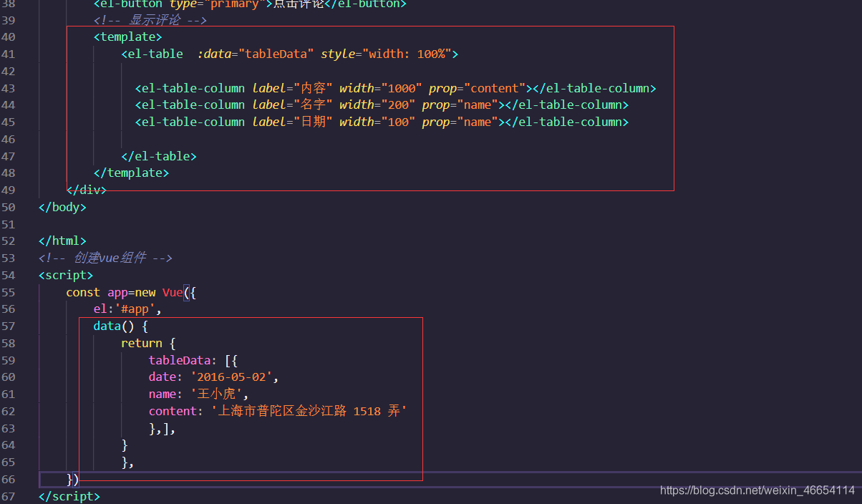Click the "content:" key on line 62
Viewport: 862px width, 504px height.
click(x=176, y=411)
